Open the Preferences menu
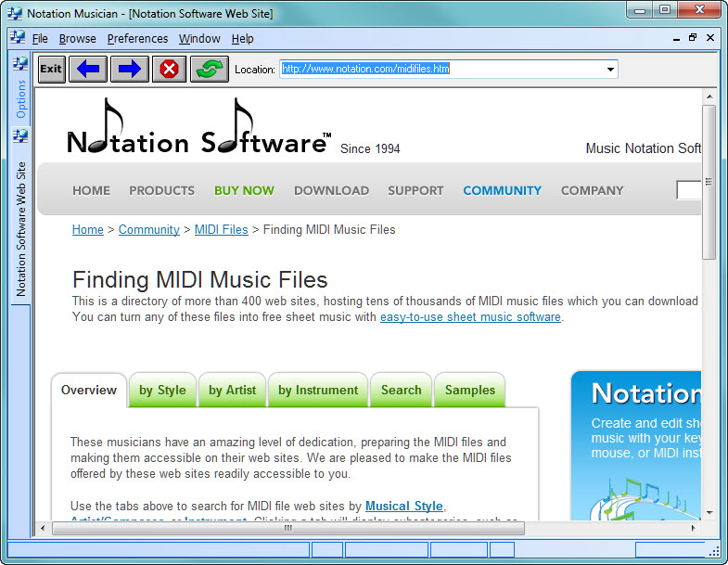The image size is (728, 565). tap(137, 39)
